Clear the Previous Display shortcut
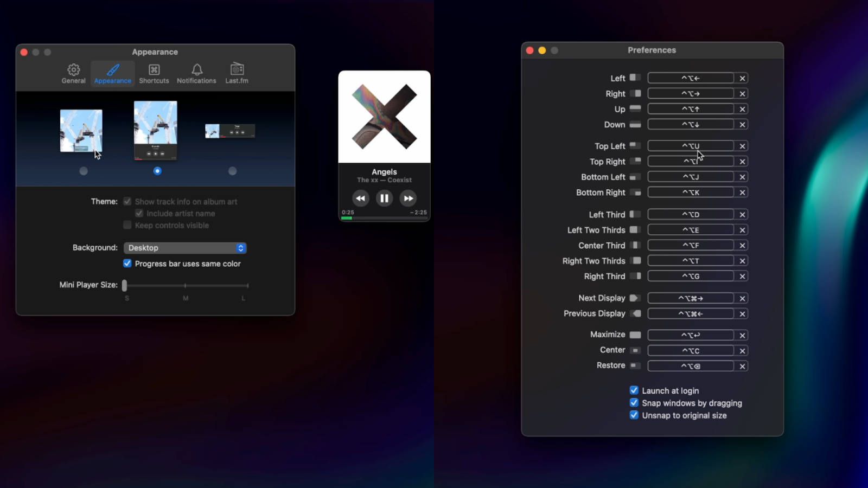 [x=742, y=314]
